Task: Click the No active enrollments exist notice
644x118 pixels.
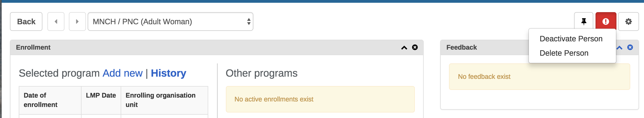Action: 274,99
